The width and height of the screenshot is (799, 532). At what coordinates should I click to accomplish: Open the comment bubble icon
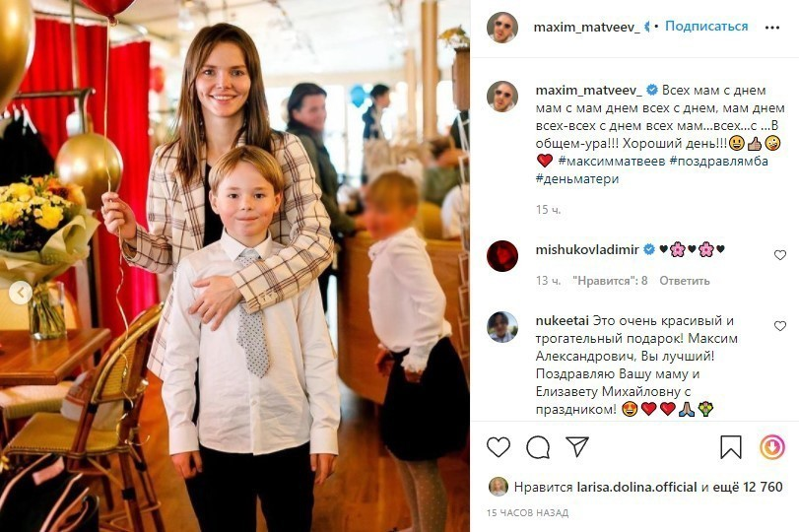538,447
